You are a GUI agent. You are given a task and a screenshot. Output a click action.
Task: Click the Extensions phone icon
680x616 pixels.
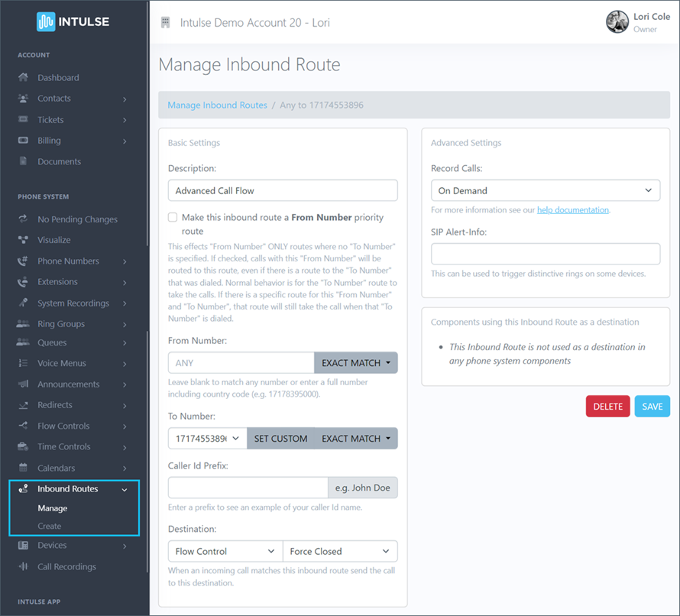(23, 281)
